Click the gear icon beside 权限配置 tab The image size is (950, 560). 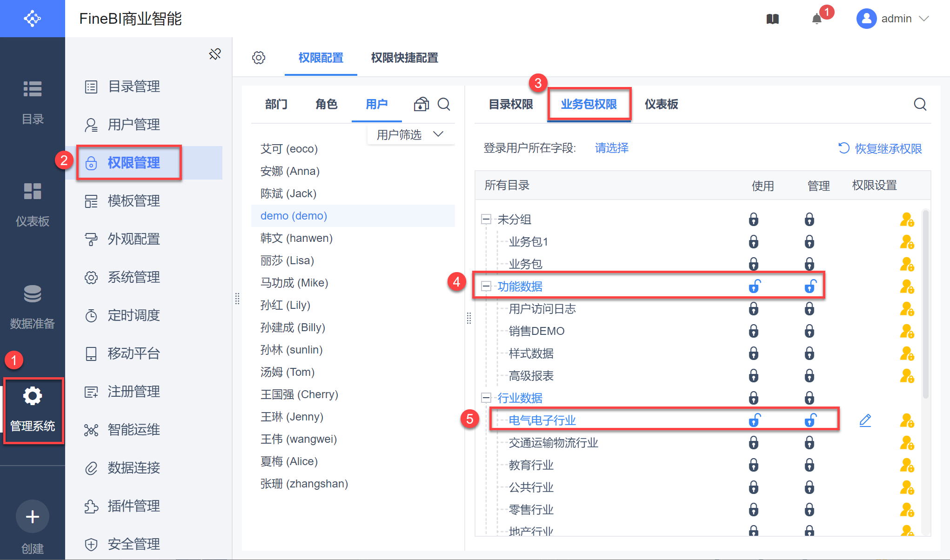click(259, 58)
